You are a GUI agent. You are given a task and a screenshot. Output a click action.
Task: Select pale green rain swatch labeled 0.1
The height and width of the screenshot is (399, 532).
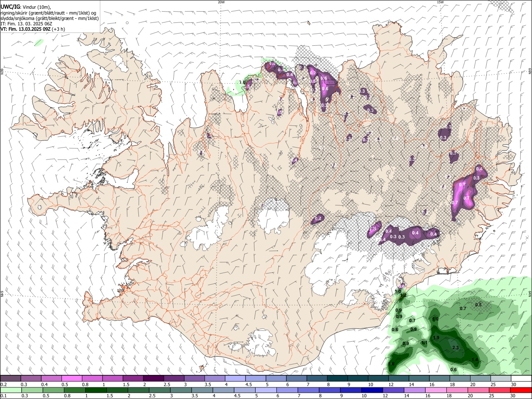tap(10, 390)
